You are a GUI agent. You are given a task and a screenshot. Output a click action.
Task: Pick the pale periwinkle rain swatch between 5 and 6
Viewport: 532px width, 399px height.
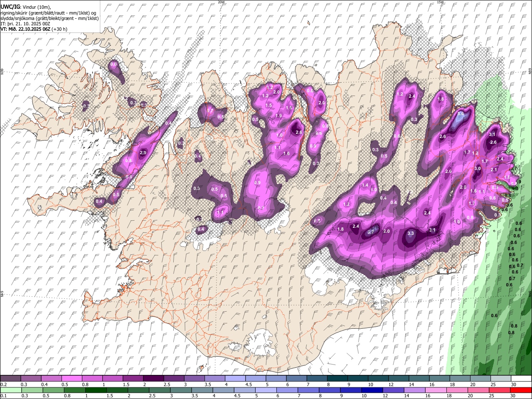266,390
